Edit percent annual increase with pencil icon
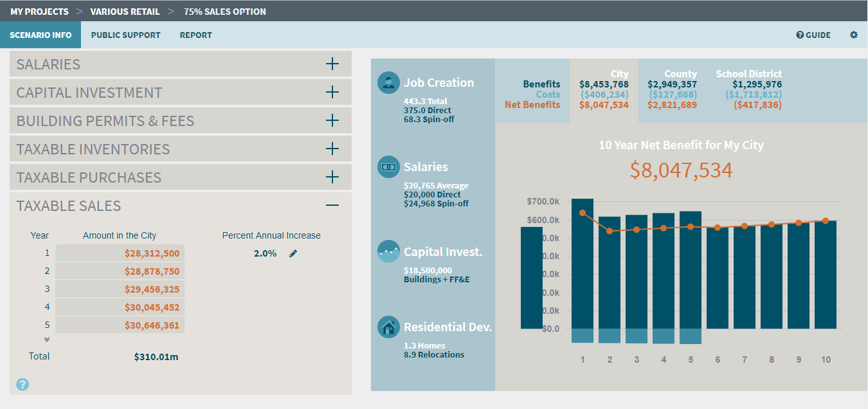868x409 pixels. click(293, 253)
